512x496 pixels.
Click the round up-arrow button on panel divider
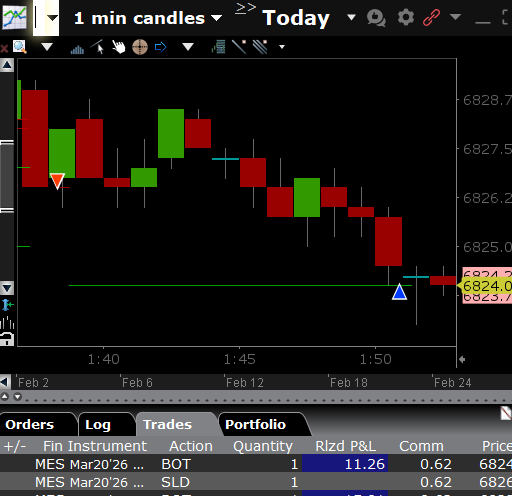tap(5, 397)
